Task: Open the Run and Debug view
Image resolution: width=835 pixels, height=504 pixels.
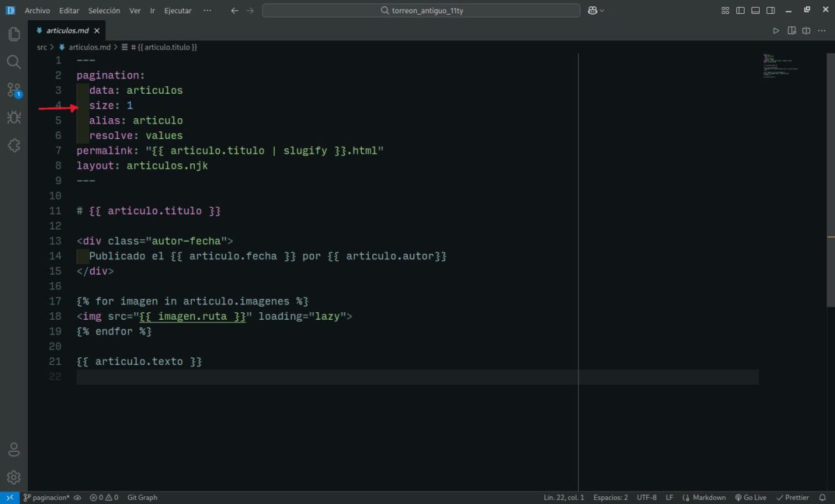Action: pos(14,117)
